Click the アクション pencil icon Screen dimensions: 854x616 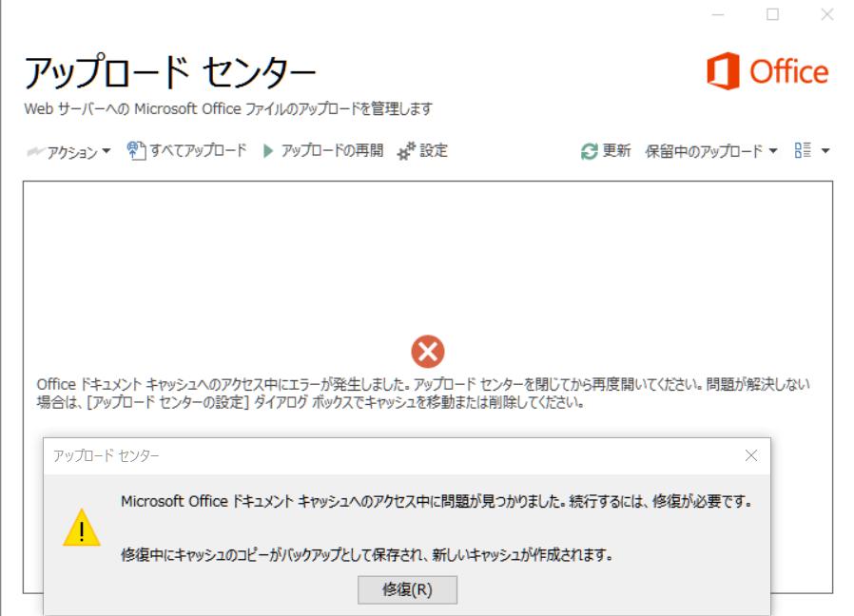click(35, 151)
